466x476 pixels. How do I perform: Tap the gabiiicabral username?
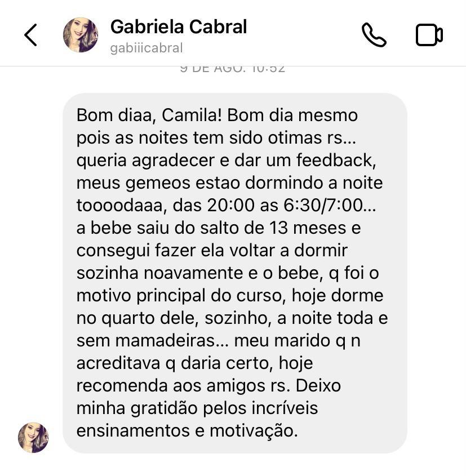pyautogui.click(x=147, y=48)
